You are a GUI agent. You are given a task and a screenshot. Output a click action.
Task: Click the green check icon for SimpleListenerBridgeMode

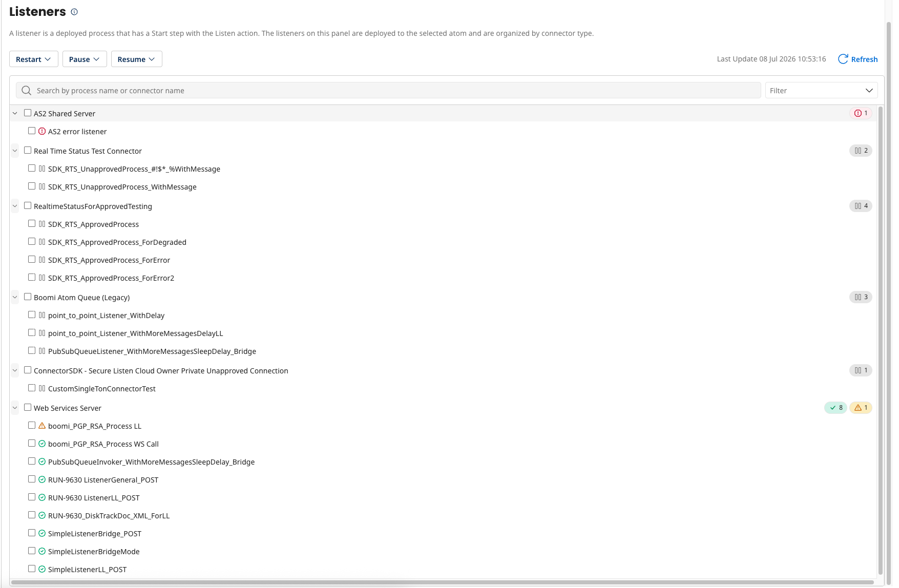42,551
